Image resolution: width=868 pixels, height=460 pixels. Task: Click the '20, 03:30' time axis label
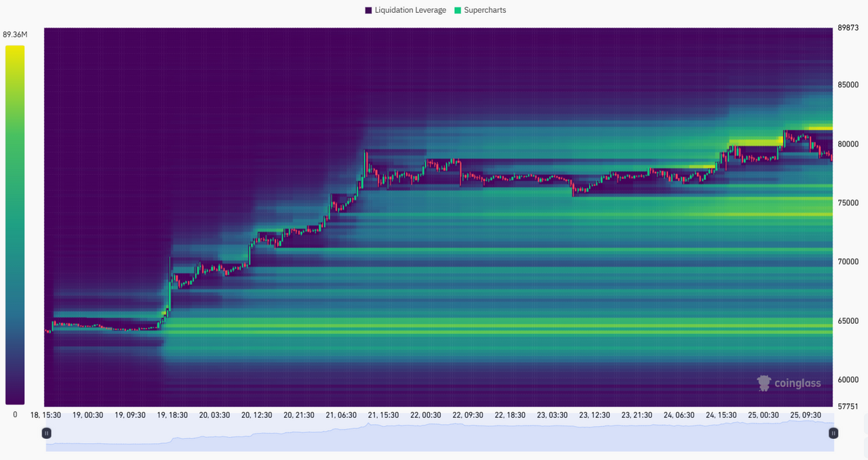click(214, 415)
